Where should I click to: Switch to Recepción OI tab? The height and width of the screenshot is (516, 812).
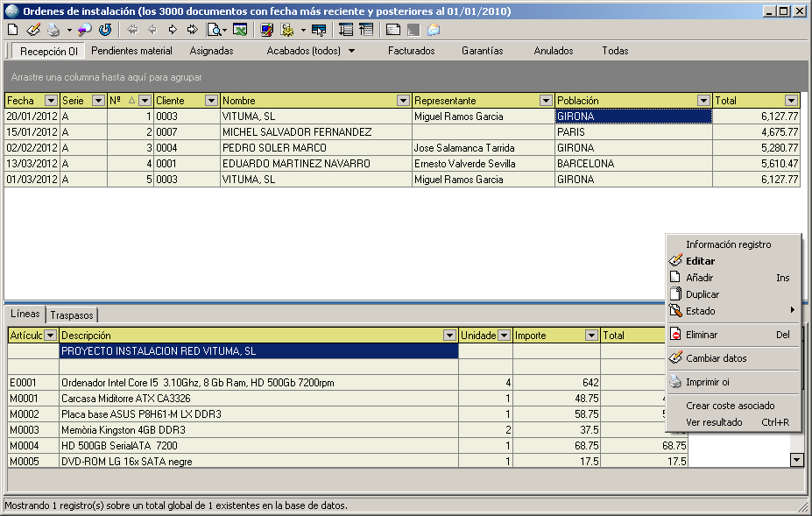tap(49, 51)
